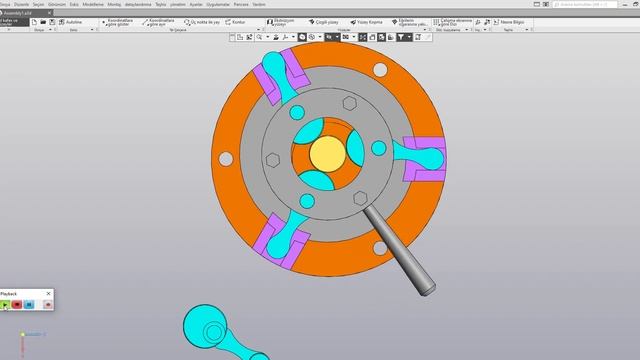Choose Koordinatlara göre göster tool

pos(118,22)
